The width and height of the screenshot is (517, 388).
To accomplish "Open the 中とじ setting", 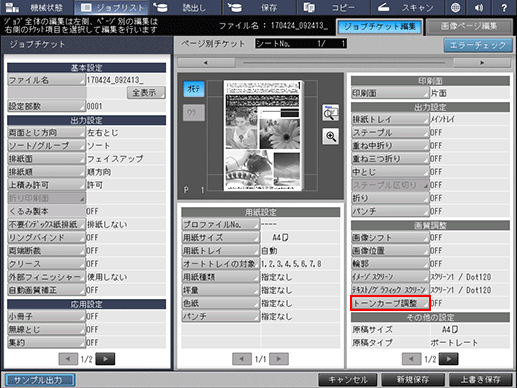I will click(390, 172).
